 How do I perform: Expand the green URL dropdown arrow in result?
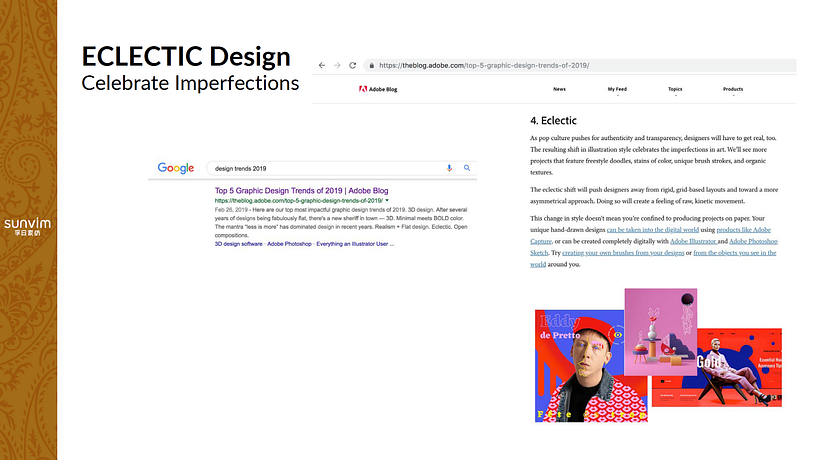(387, 200)
